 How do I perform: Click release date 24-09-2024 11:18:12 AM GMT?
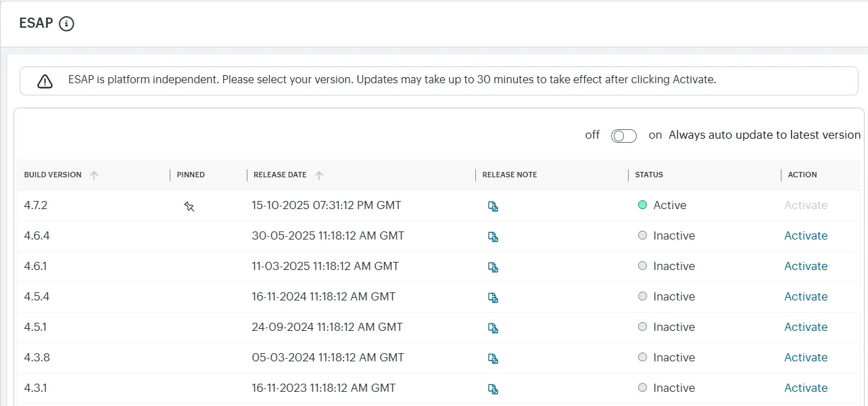(327, 327)
